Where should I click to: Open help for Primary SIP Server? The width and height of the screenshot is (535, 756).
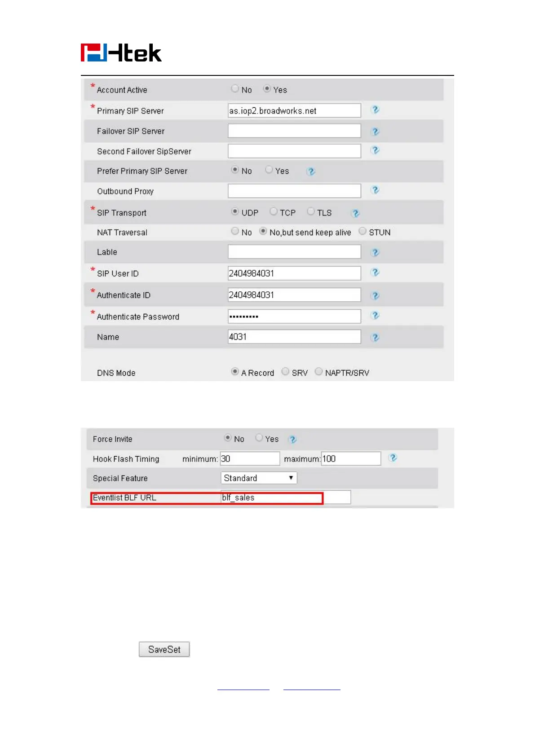375,110
